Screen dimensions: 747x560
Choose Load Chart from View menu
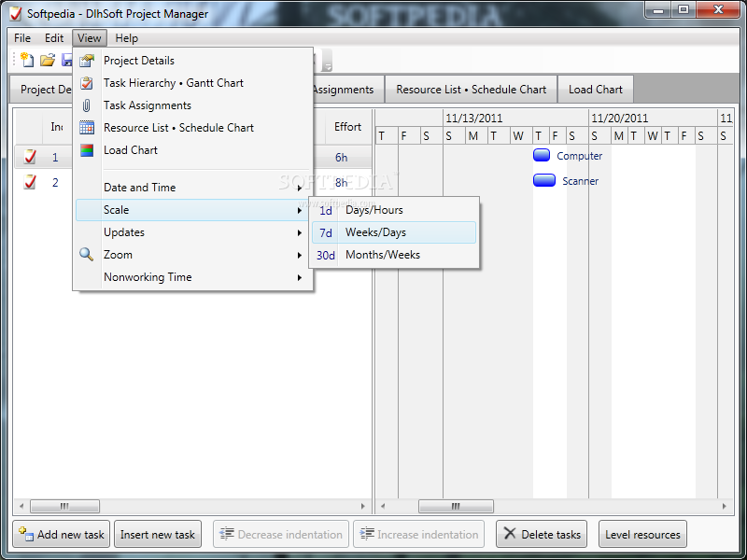(x=193, y=150)
